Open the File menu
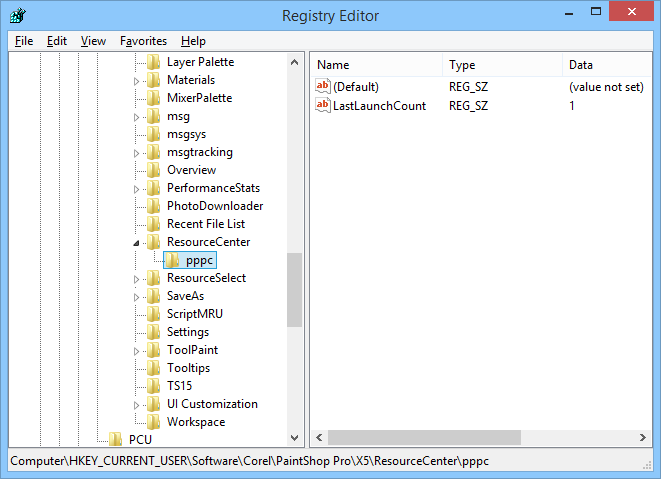 click(24, 41)
